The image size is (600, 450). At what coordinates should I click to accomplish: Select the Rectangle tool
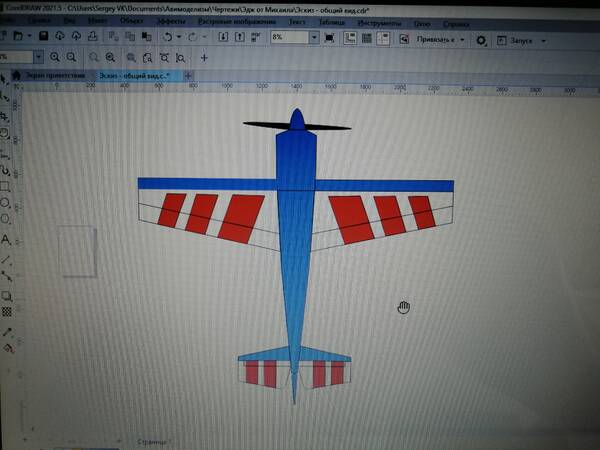(6, 186)
